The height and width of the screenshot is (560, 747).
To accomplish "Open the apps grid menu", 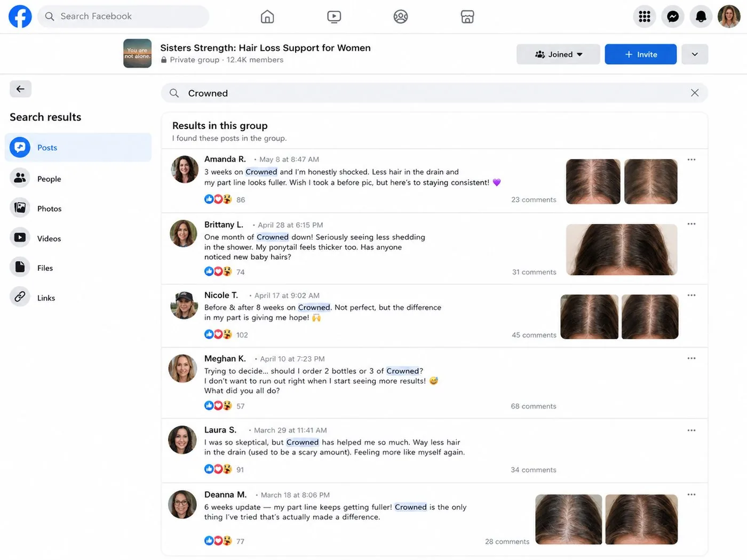I will (645, 17).
